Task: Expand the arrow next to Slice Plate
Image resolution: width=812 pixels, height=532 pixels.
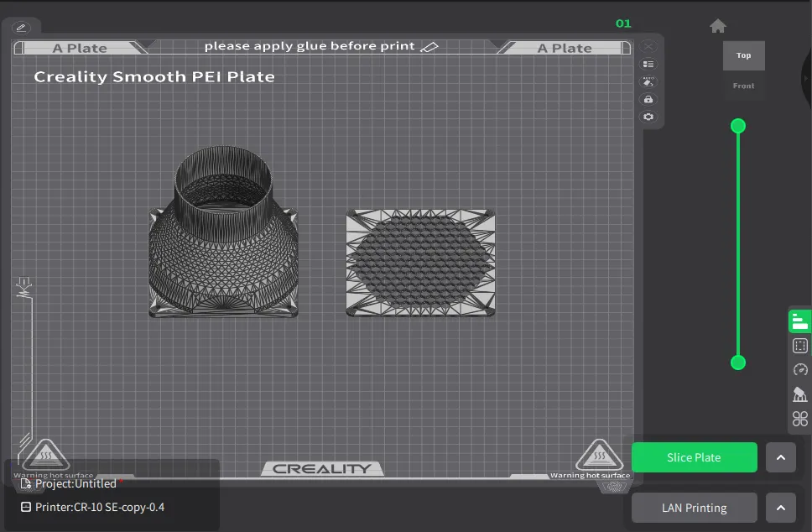Action: [781, 457]
